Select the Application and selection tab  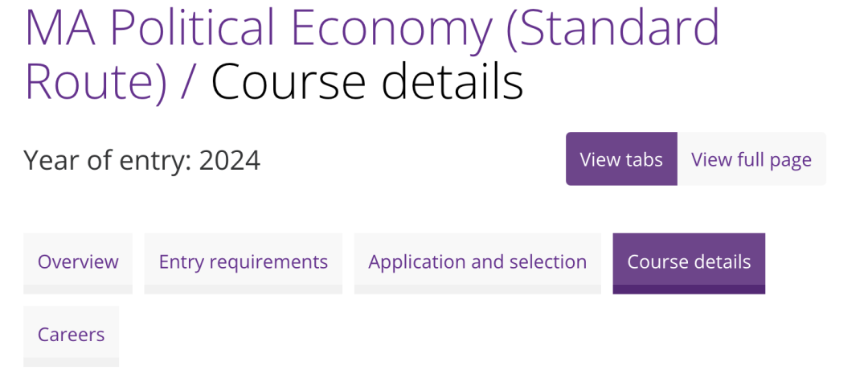[x=477, y=262]
